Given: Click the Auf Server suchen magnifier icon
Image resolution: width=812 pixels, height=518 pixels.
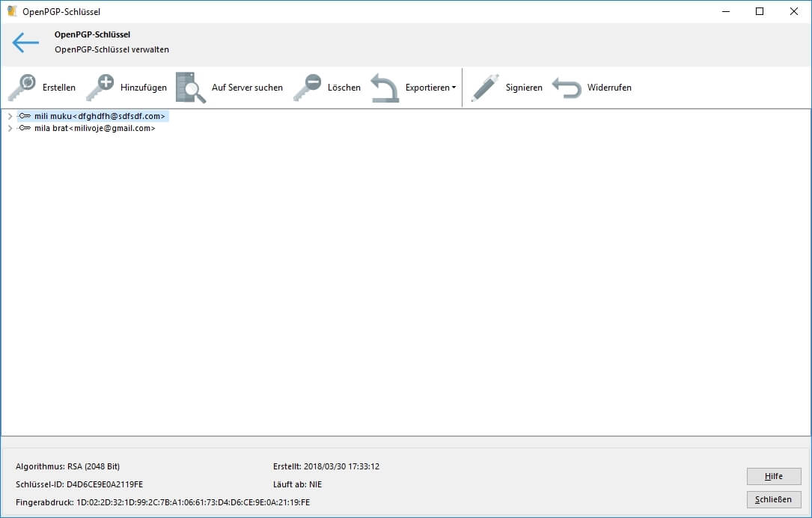Looking at the screenshot, I should tap(190, 88).
